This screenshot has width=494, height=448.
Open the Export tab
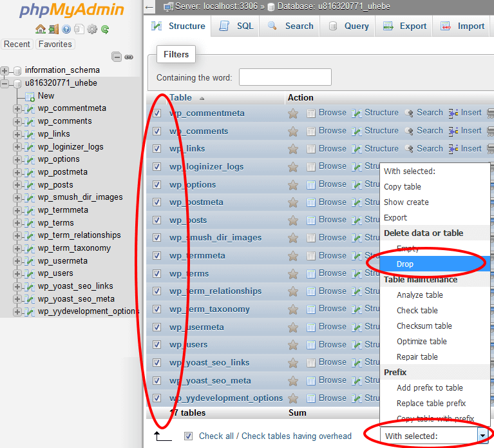(x=404, y=26)
